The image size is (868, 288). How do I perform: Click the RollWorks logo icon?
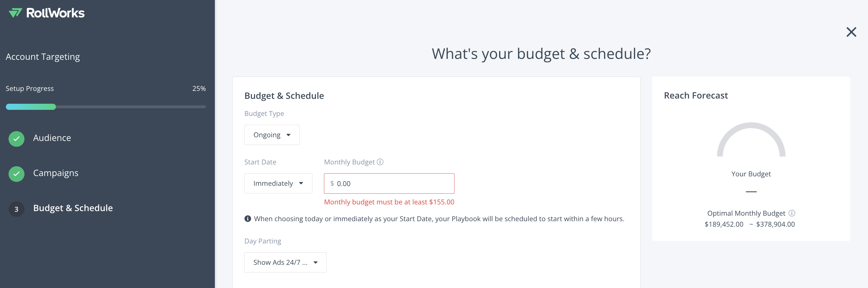[x=15, y=13]
